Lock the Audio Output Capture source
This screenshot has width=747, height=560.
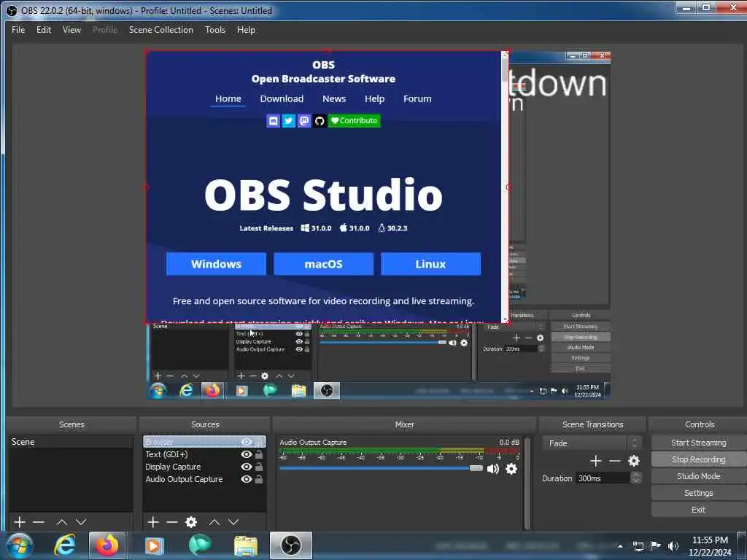(x=259, y=479)
